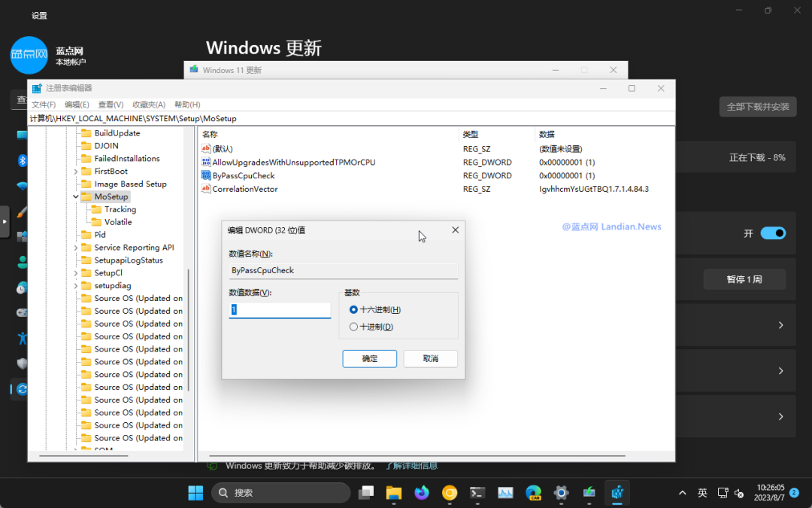Click the Registry Editor title bar icon

pos(37,88)
